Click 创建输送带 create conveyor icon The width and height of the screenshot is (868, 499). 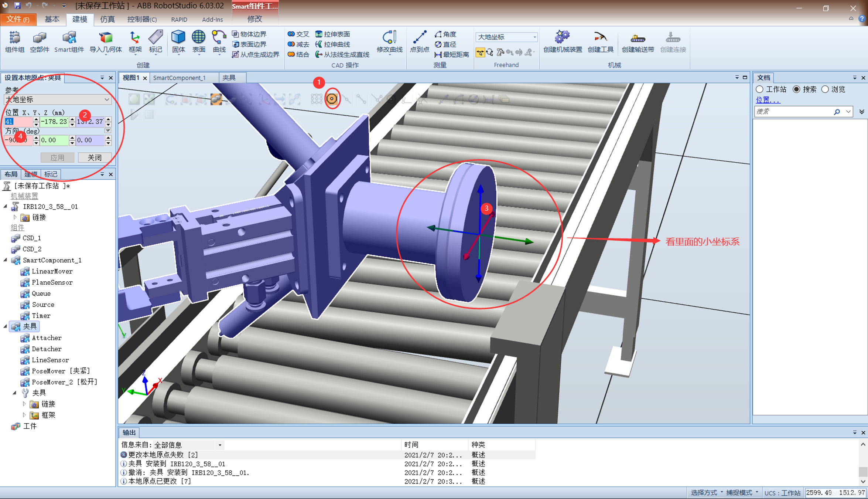[638, 41]
